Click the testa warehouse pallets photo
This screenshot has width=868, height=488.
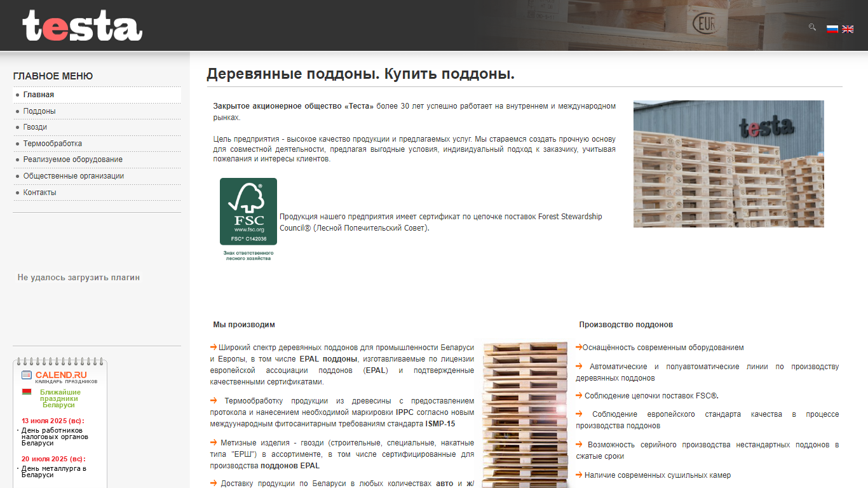tap(729, 164)
